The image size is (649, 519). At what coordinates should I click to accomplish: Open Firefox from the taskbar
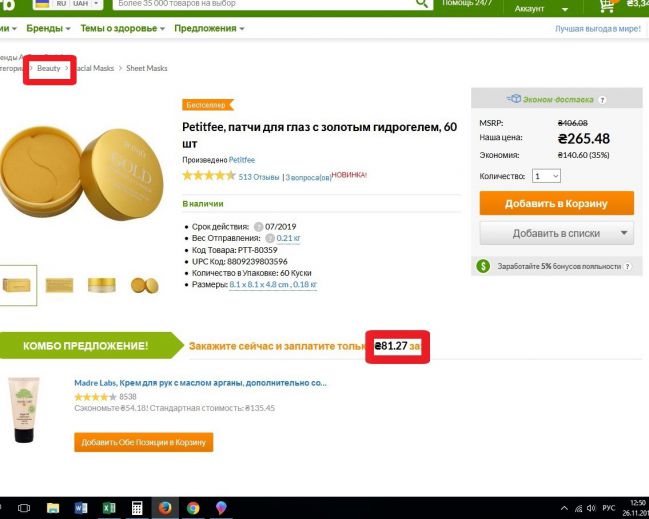tap(165, 508)
